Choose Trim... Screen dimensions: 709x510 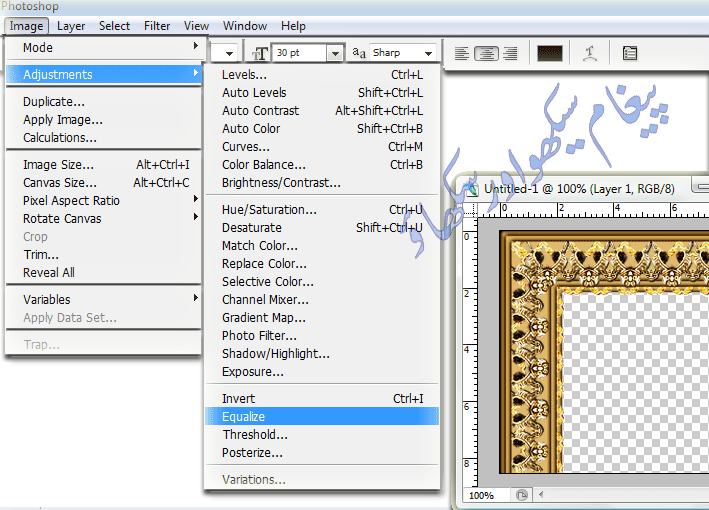pos(103,255)
